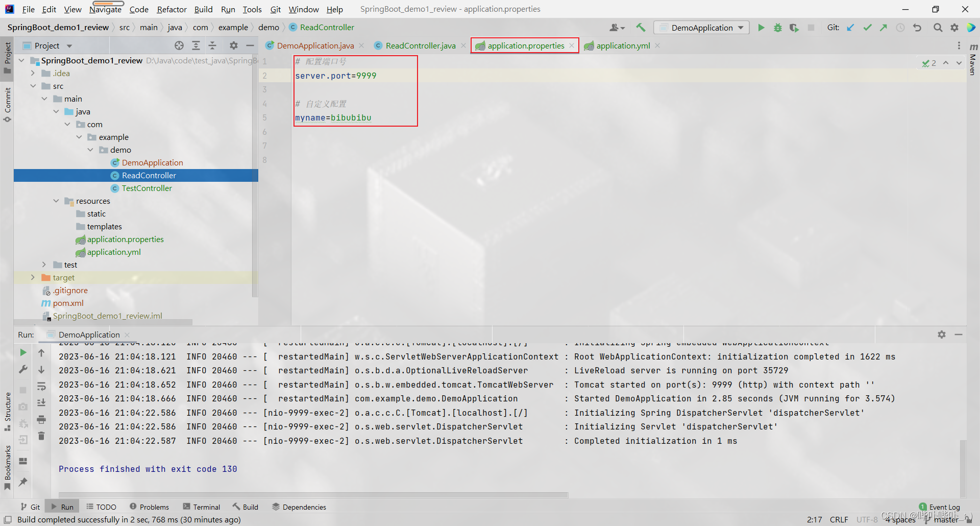Switch to DemoApplication.java tab
The height and width of the screenshot is (526, 980).
click(315, 45)
